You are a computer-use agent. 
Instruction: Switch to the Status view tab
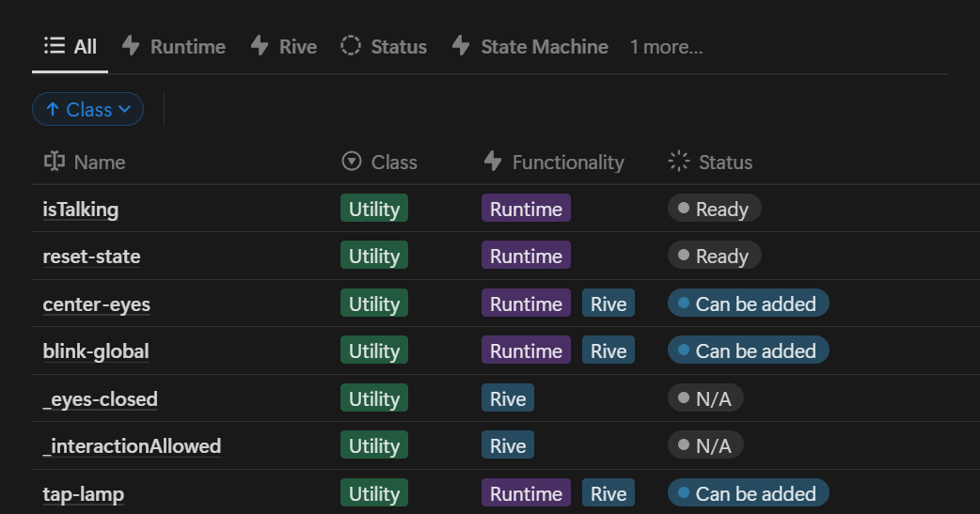[x=384, y=47]
